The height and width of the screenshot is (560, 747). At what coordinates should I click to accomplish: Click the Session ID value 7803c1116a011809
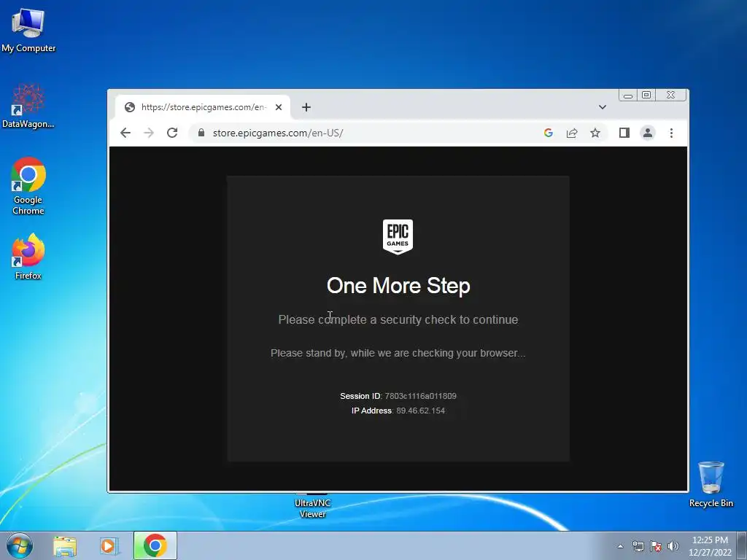point(421,396)
